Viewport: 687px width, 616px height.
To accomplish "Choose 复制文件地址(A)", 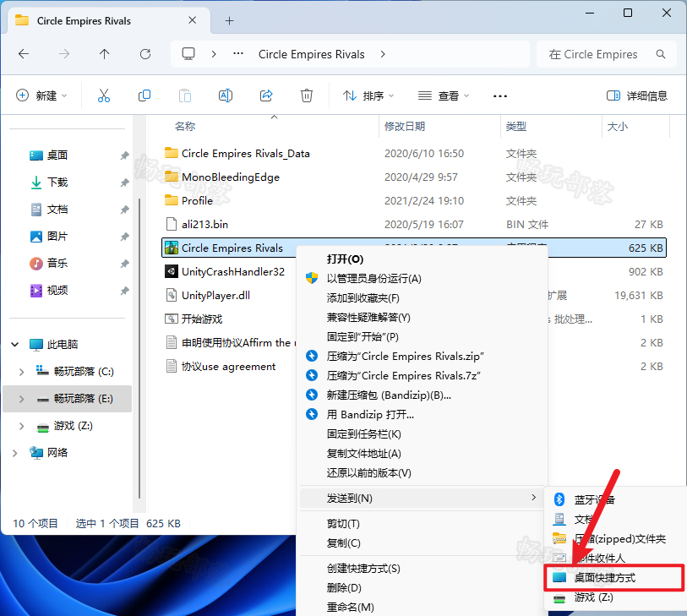I will click(x=423, y=454).
